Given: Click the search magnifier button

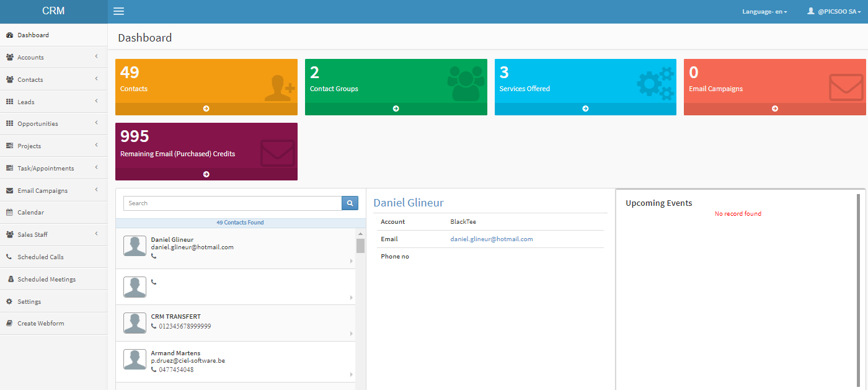Looking at the screenshot, I should tap(350, 203).
